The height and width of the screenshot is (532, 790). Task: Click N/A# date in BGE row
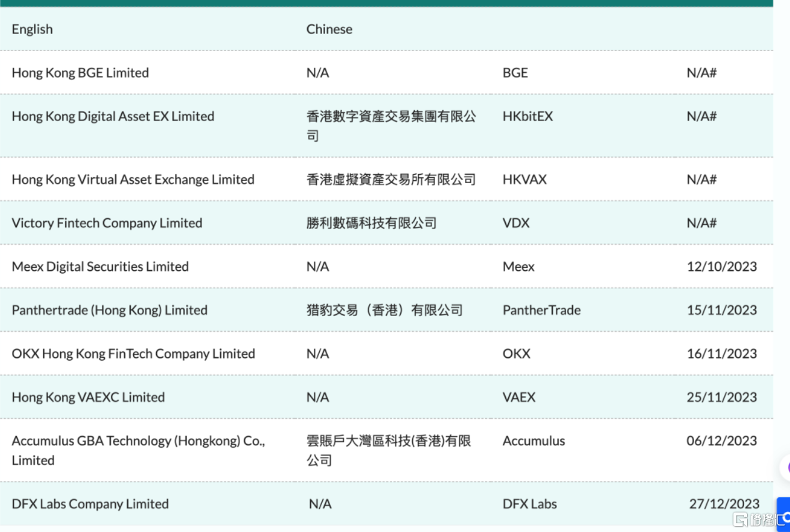pos(702,73)
